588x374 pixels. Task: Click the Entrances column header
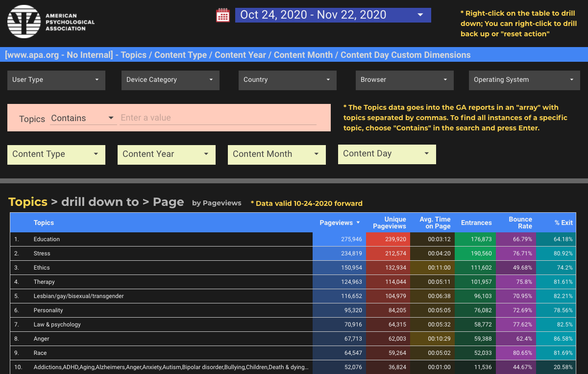click(476, 223)
